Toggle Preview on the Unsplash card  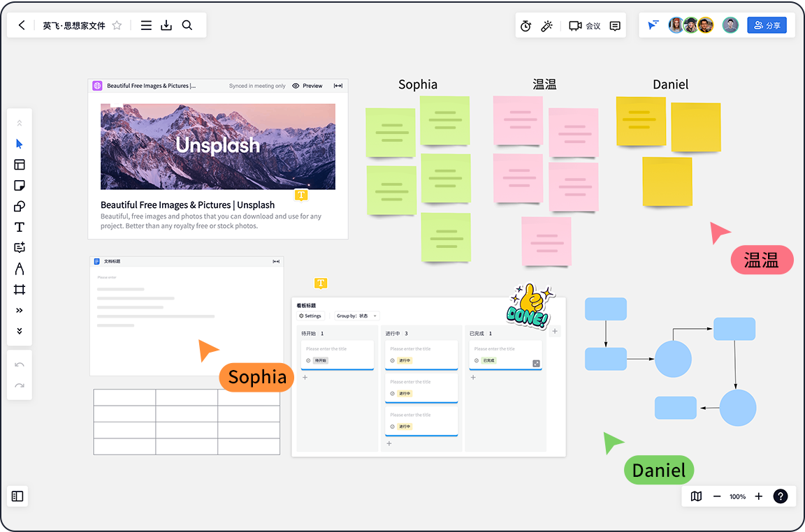pyautogui.click(x=307, y=86)
